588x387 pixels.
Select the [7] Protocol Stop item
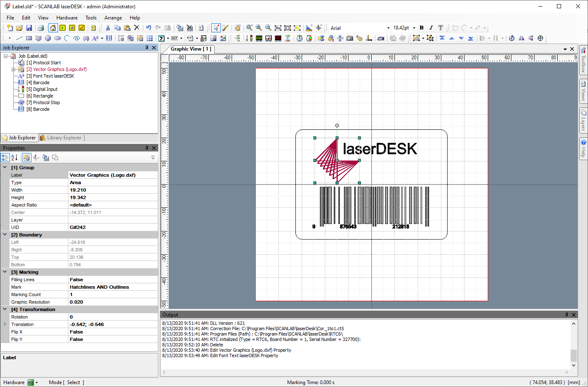(43, 102)
